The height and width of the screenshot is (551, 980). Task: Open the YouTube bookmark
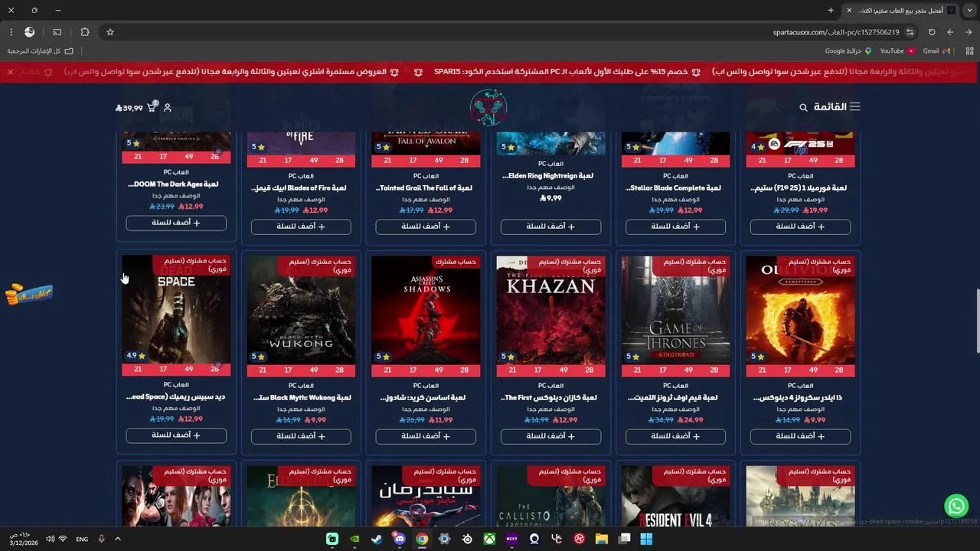tap(897, 51)
